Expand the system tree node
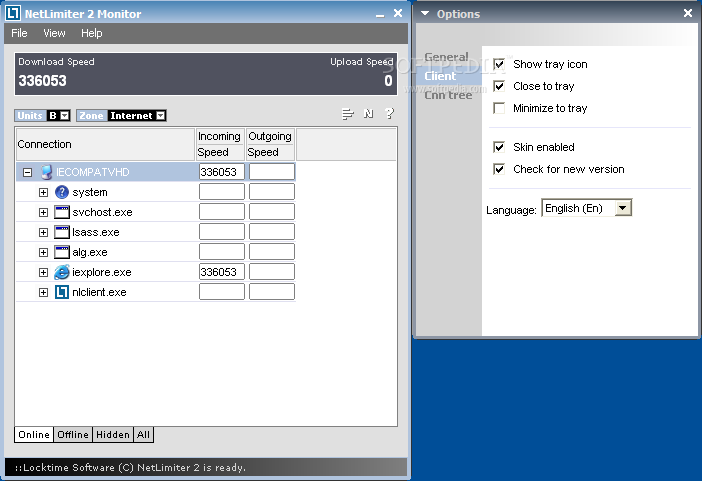Image resolution: width=702 pixels, height=481 pixels. coord(43,192)
